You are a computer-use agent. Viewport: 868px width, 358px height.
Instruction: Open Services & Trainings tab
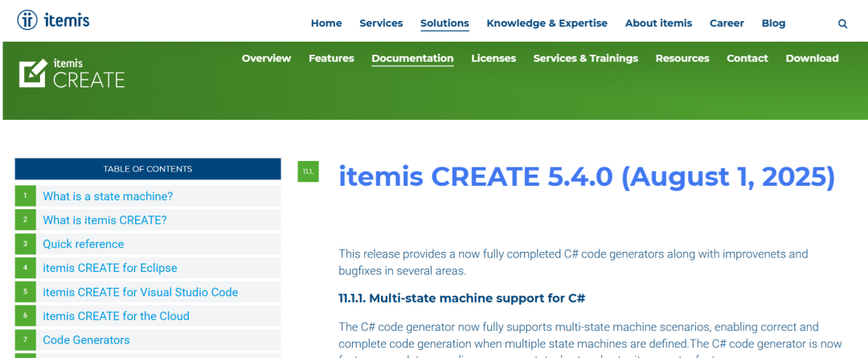(x=586, y=58)
